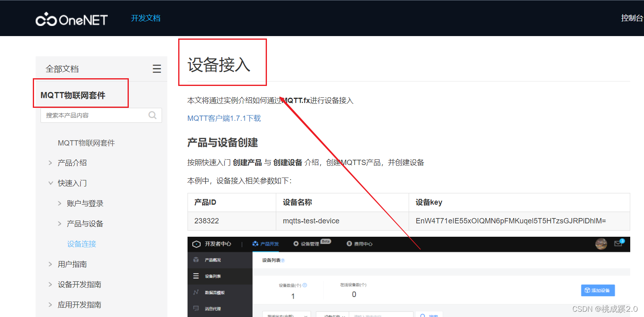Click the 设备列表 list icon
The width and height of the screenshot is (644, 317).
(196, 276)
